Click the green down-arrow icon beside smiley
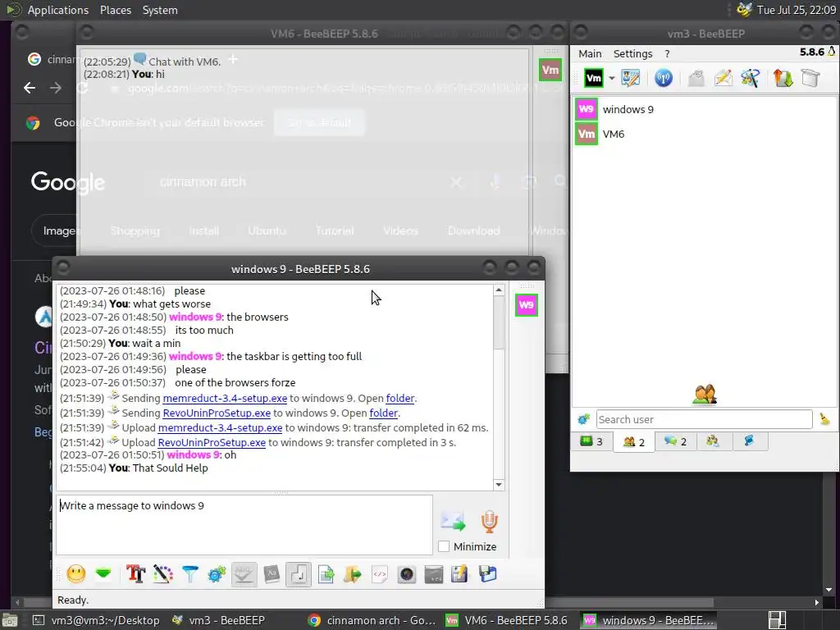This screenshot has height=630, width=840. 103,574
